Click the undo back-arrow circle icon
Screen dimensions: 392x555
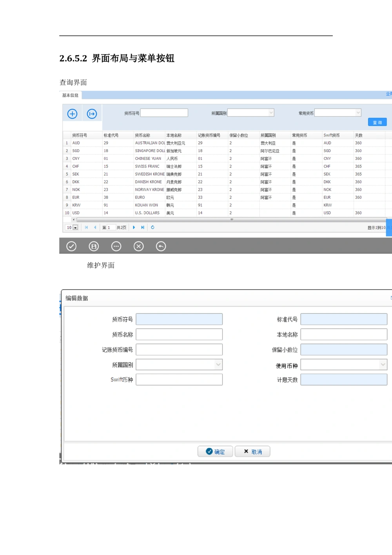(x=161, y=246)
